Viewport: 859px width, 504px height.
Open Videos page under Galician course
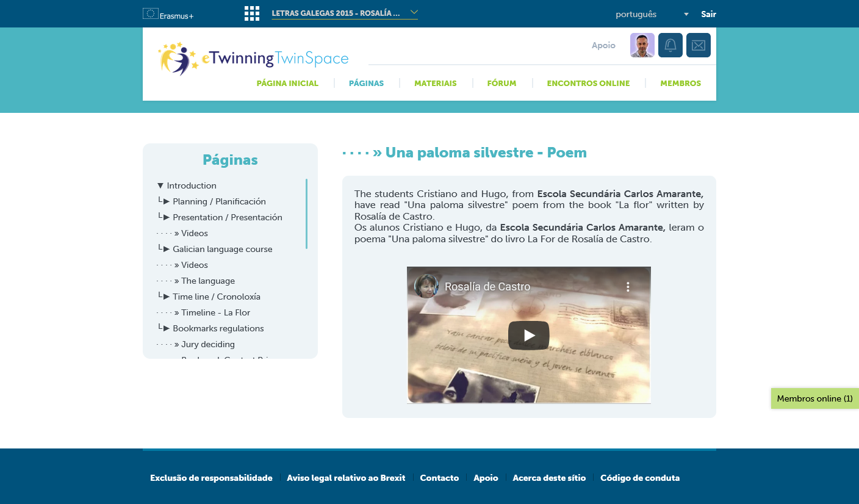pos(195,265)
